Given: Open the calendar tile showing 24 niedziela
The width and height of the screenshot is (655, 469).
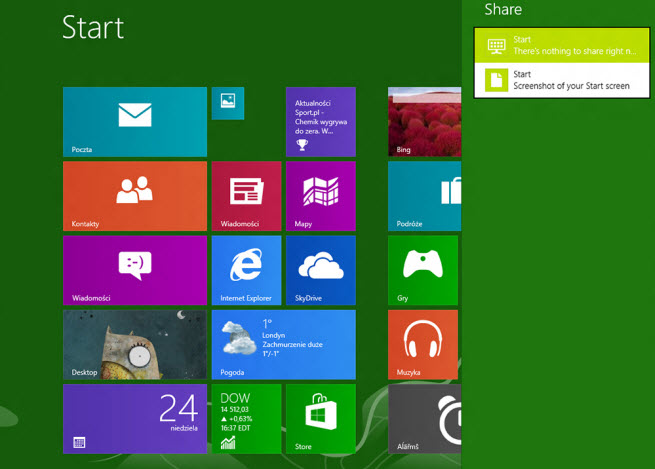Looking at the screenshot, I should [135, 419].
